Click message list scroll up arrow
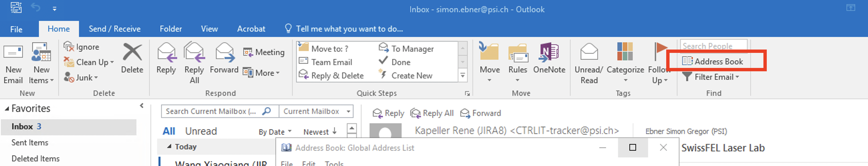The height and width of the screenshot is (166, 868). (351, 128)
